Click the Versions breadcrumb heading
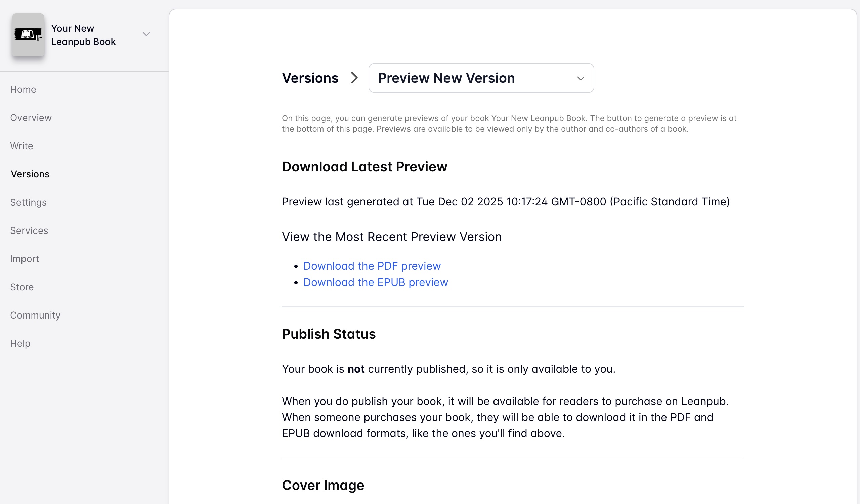The image size is (860, 504). tap(310, 78)
